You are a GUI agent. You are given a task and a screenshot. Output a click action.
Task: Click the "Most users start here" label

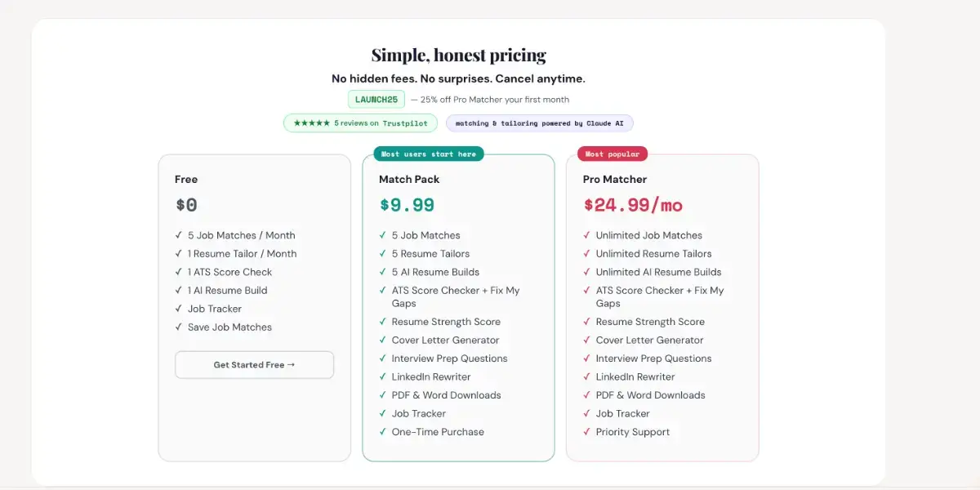pos(429,154)
